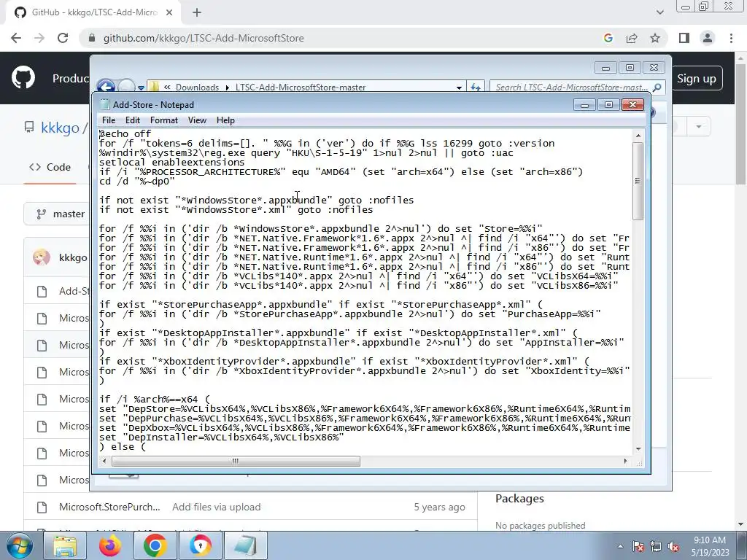The image size is (747, 560).
Task: Click the repository icon beside kkkgo
Action: point(29,127)
